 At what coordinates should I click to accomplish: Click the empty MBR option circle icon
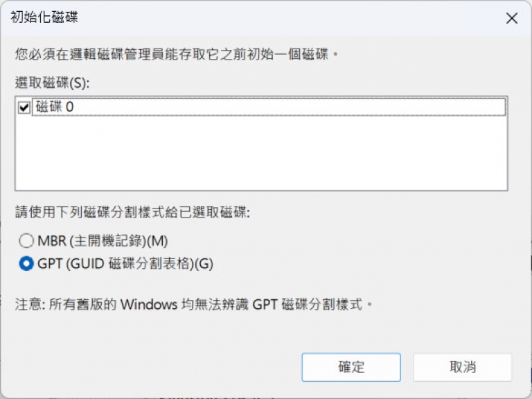tap(26, 241)
